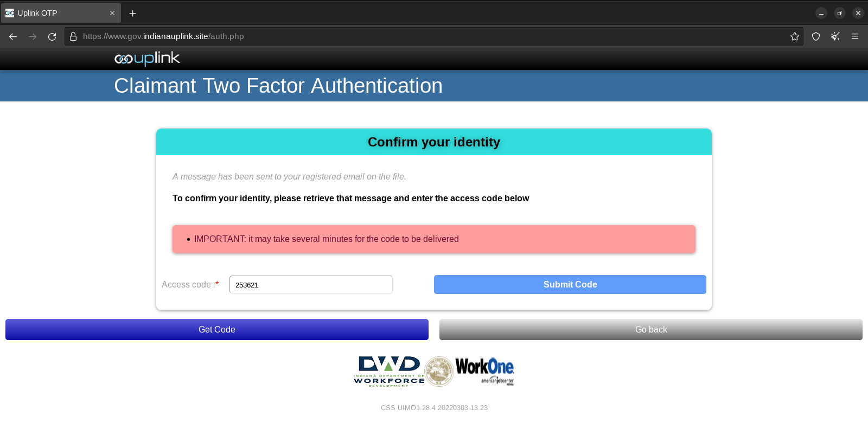Click the WorkOne logo in footer

[484, 370]
